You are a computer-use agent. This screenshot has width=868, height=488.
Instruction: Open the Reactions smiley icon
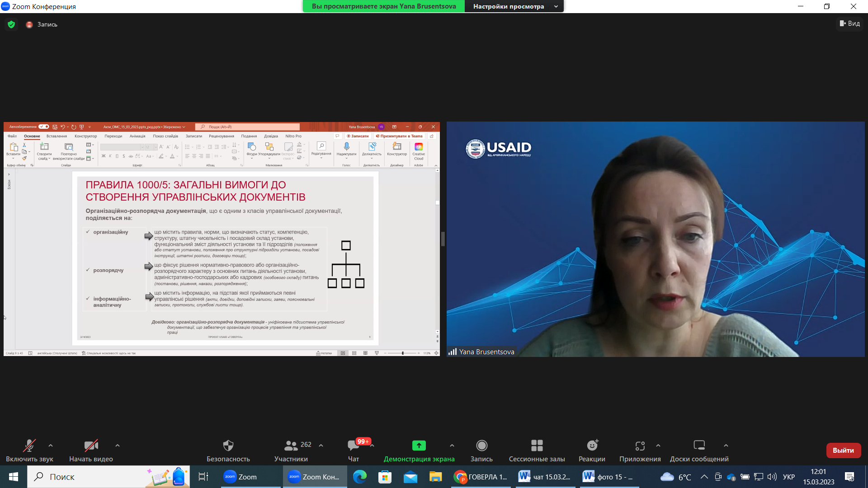592,446
